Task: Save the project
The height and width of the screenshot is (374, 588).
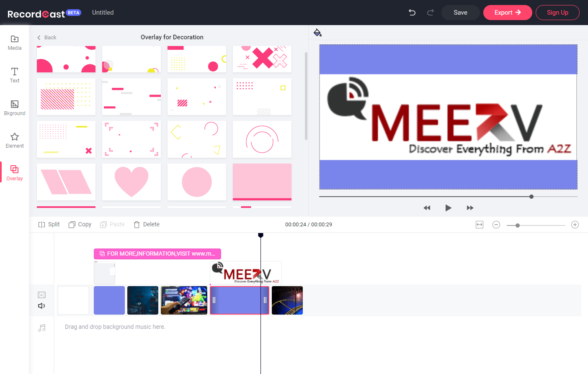Action: coord(460,13)
